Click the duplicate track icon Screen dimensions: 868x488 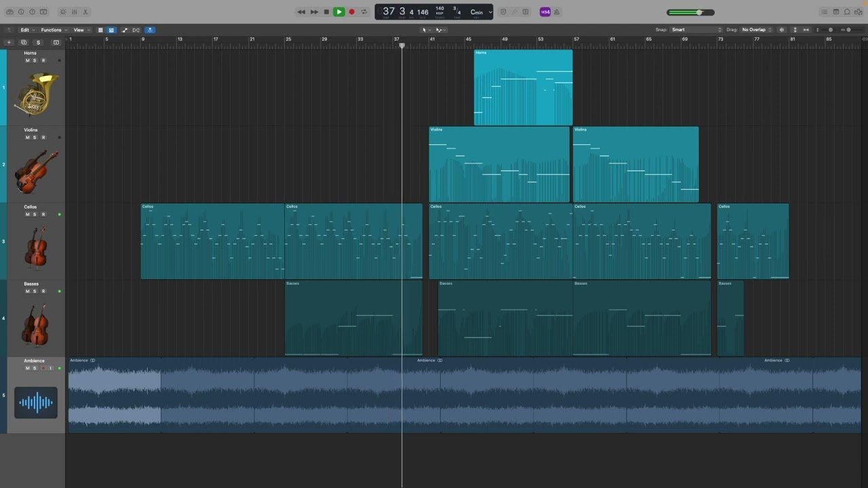coord(24,43)
